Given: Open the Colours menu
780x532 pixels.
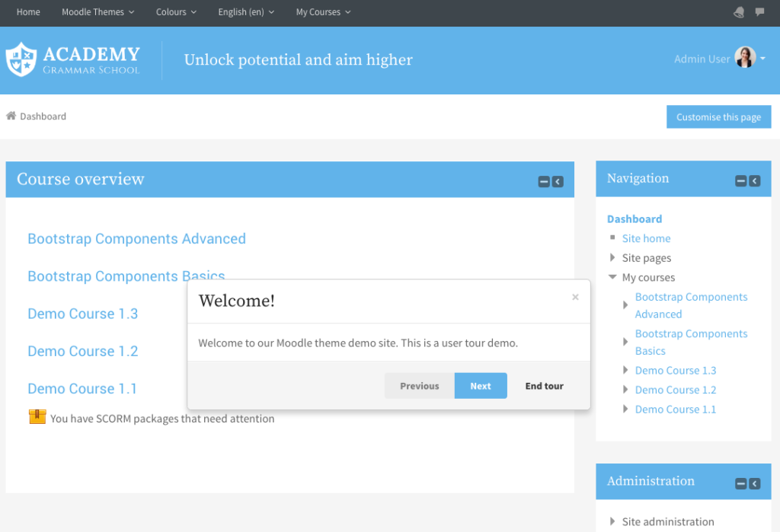Looking at the screenshot, I should pyautogui.click(x=176, y=11).
